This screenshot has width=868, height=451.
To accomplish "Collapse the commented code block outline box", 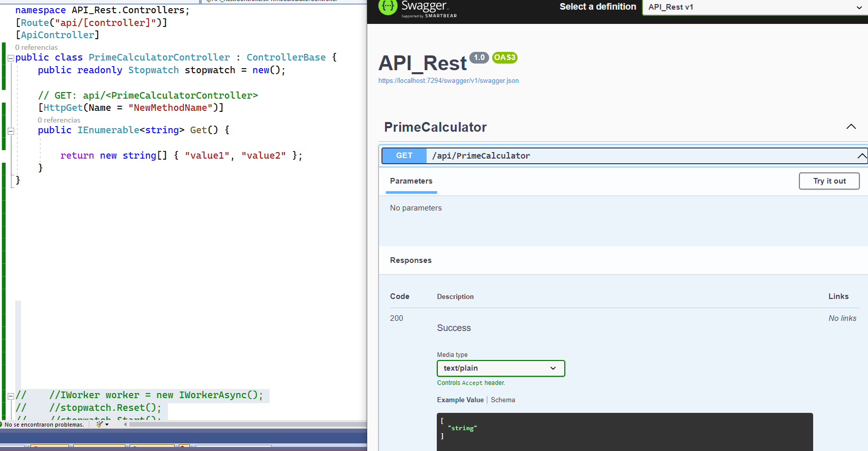I will pyautogui.click(x=11, y=396).
